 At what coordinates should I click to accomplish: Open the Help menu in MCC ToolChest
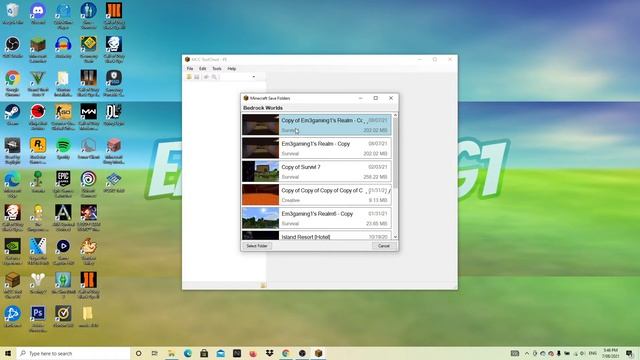pos(231,69)
